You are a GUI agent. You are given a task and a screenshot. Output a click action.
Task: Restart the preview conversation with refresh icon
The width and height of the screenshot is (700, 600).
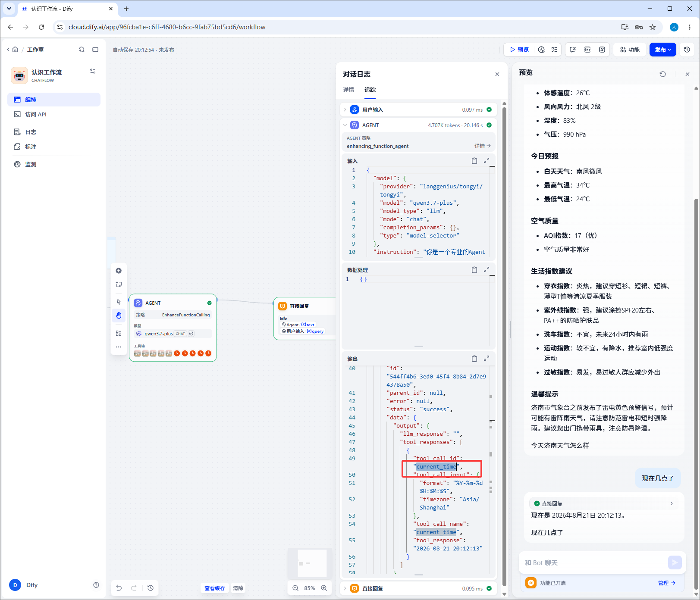(663, 74)
